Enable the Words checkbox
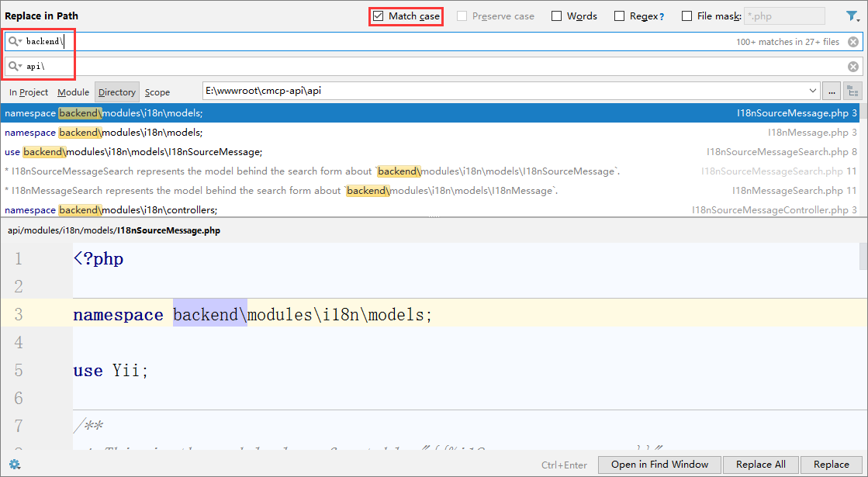This screenshot has height=477, width=868. click(557, 16)
